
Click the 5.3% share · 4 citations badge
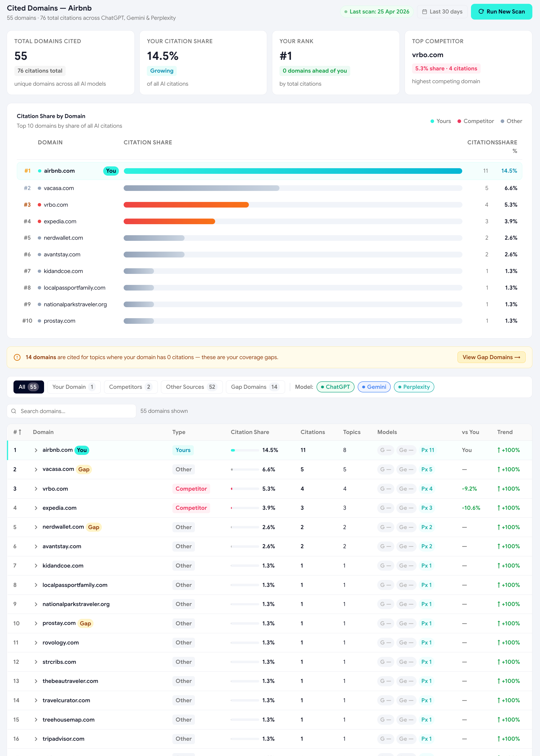446,69
